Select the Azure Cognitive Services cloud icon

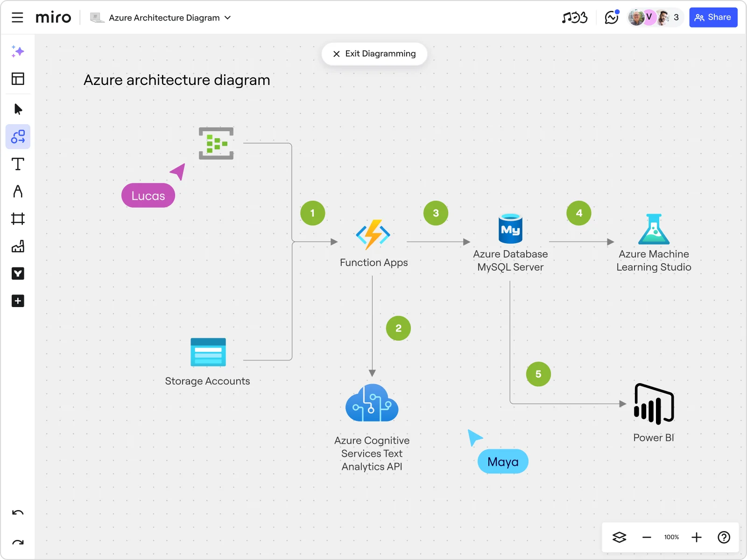(x=372, y=403)
